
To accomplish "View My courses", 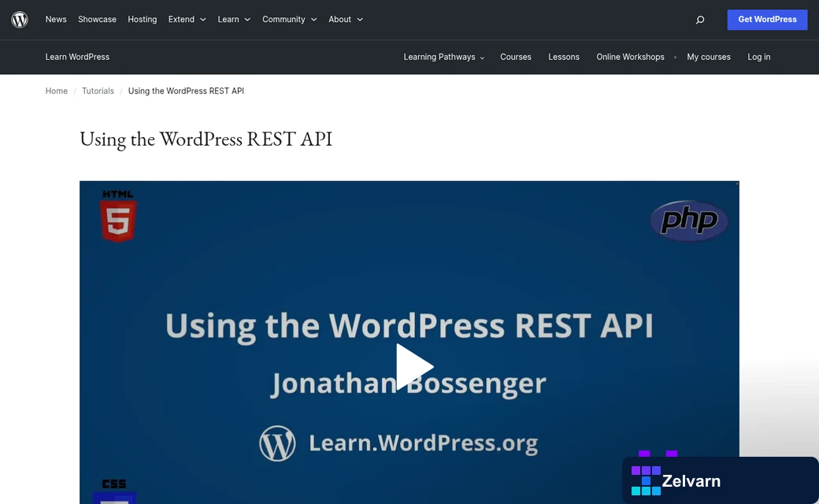I will 708,57.
